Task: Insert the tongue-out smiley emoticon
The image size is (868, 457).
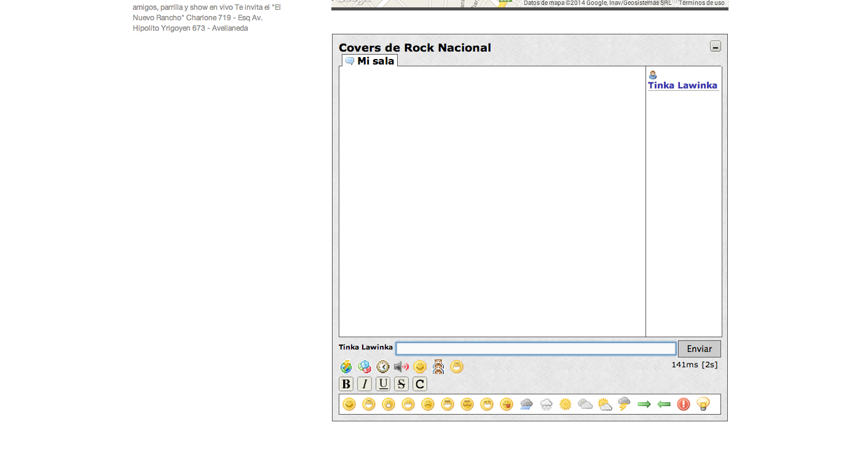Action: (x=507, y=404)
